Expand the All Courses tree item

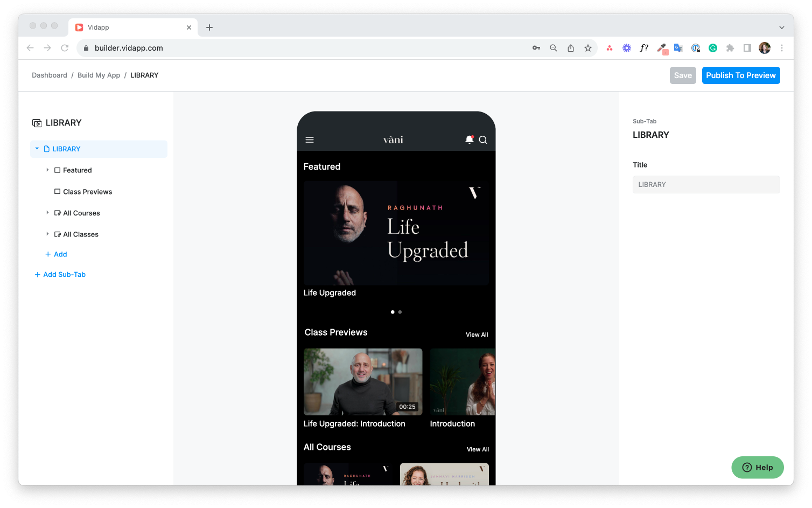(47, 213)
